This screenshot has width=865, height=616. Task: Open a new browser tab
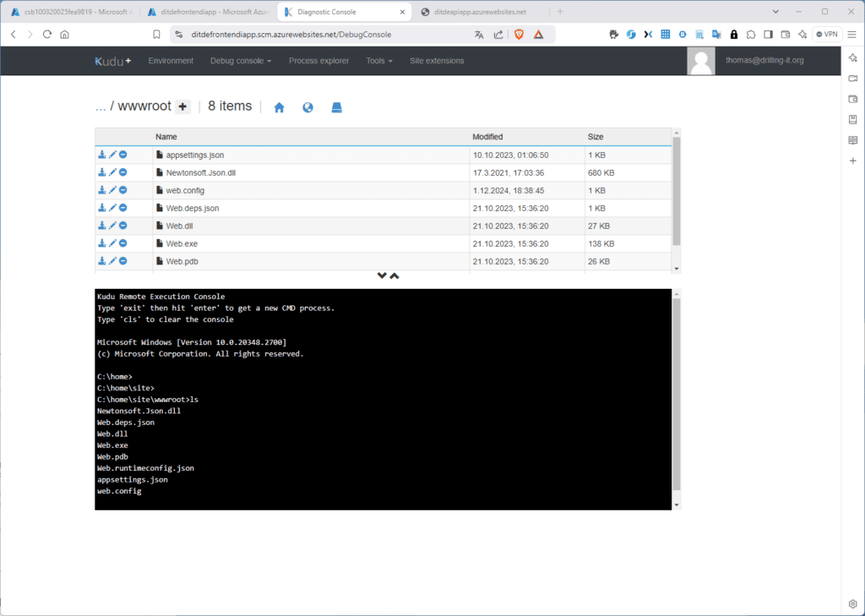click(x=561, y=12)
